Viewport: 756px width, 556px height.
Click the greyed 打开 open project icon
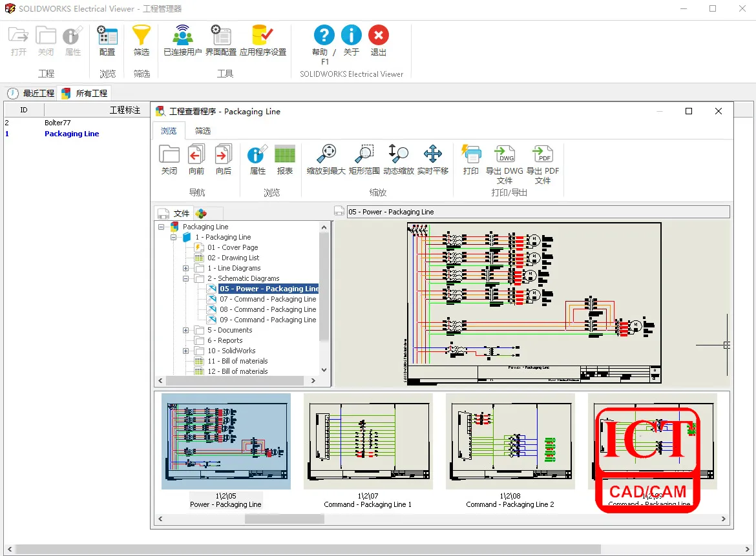[18, 36]
